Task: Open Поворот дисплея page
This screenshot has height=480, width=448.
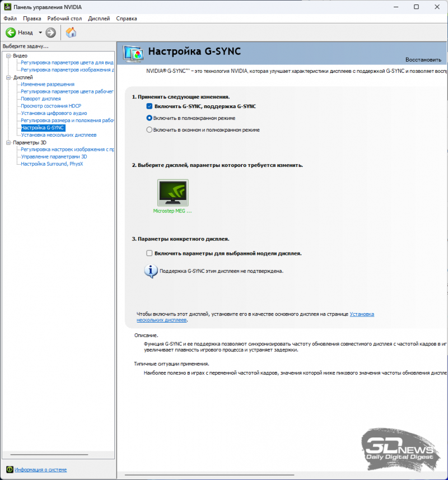Action: pos(41,99)
